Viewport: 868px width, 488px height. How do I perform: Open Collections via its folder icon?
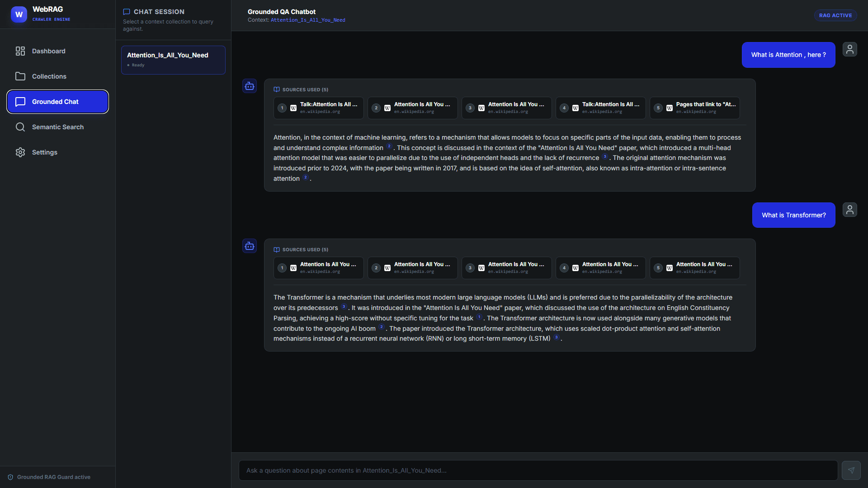[x=20, y=76]
